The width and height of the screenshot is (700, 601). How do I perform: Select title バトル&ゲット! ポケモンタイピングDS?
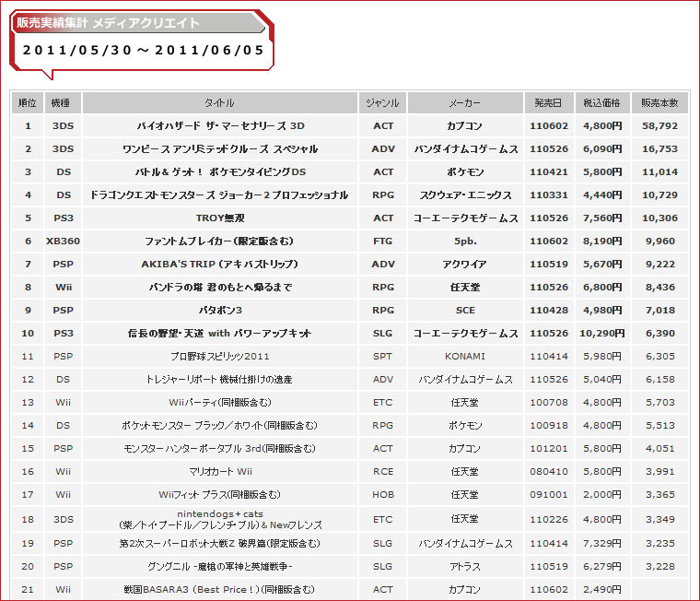coord(220,172)
